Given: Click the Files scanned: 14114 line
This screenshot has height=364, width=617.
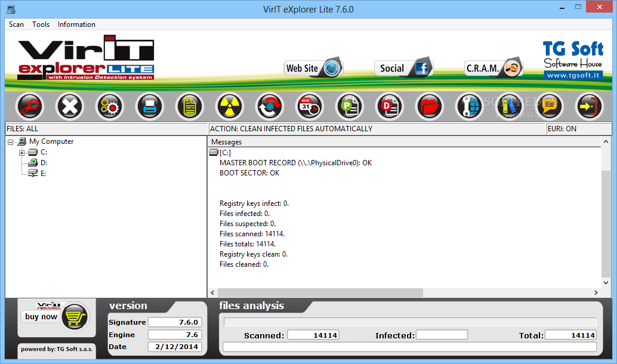Looking at the screenshot, I should point(252,234).
